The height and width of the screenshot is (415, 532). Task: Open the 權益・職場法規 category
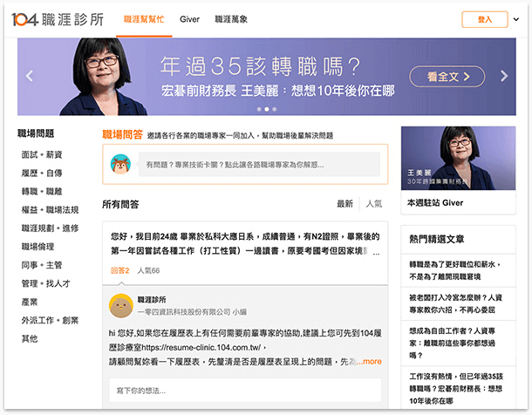(50, 210)
